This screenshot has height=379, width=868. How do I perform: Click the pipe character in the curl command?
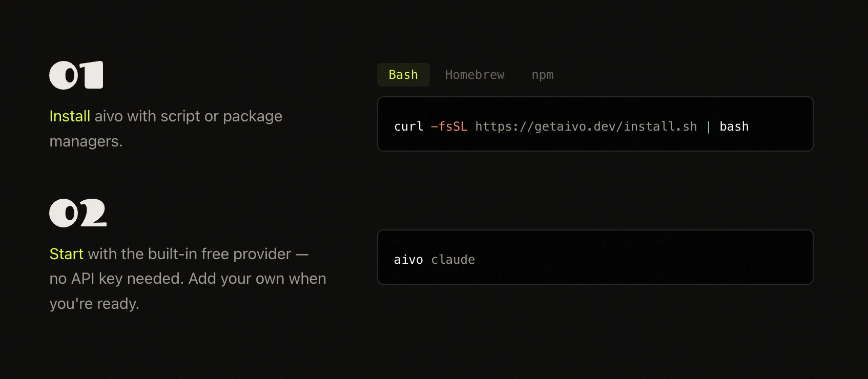[709, 127]
